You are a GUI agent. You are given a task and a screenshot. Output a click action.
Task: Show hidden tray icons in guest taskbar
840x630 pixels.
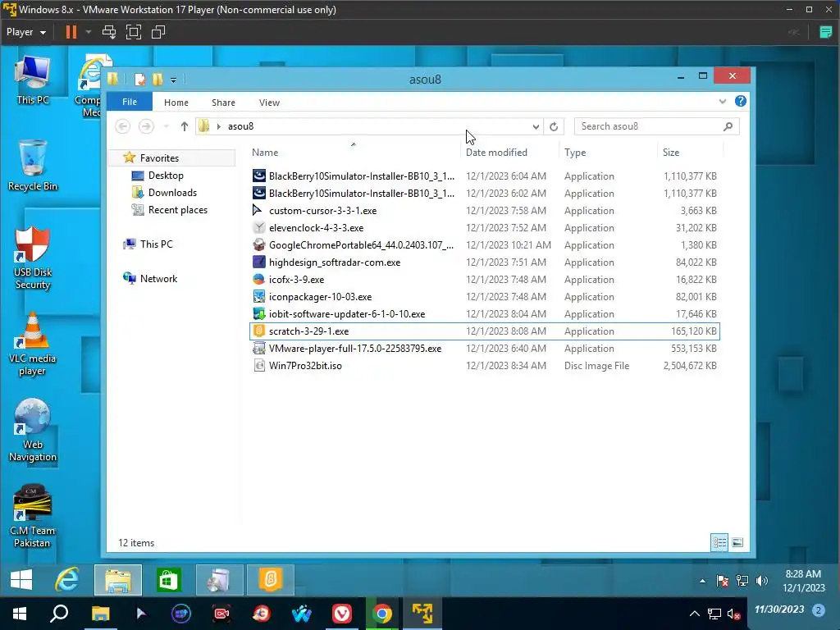coord(702,581)
